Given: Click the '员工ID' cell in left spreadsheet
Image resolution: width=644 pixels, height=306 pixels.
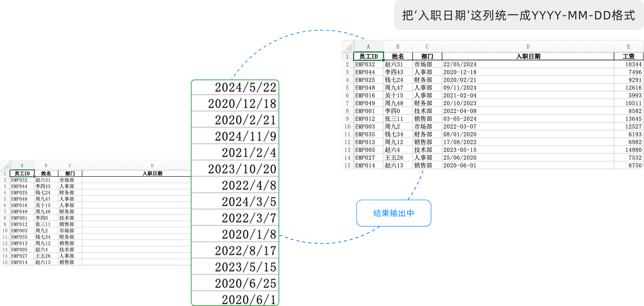Looking at the screenshot, I should (x=22, y=173).
